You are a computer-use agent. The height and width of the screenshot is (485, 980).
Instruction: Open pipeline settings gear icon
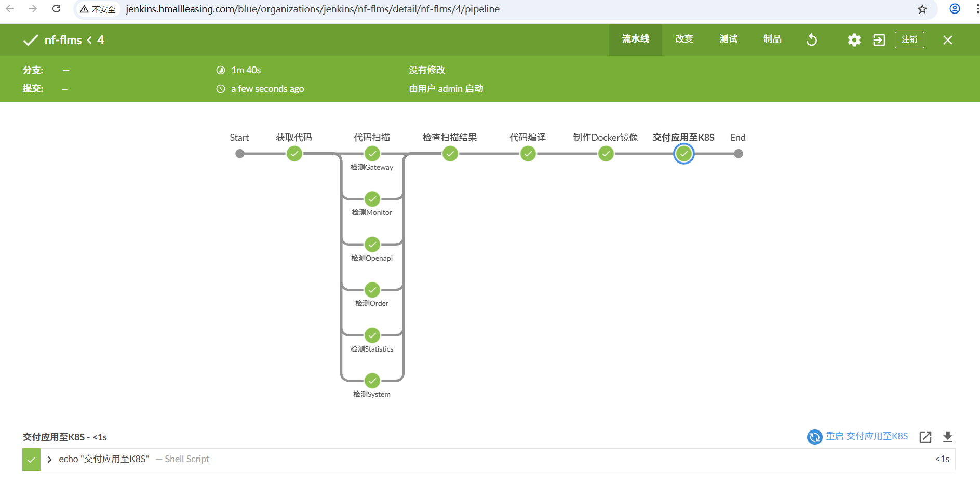854,40
